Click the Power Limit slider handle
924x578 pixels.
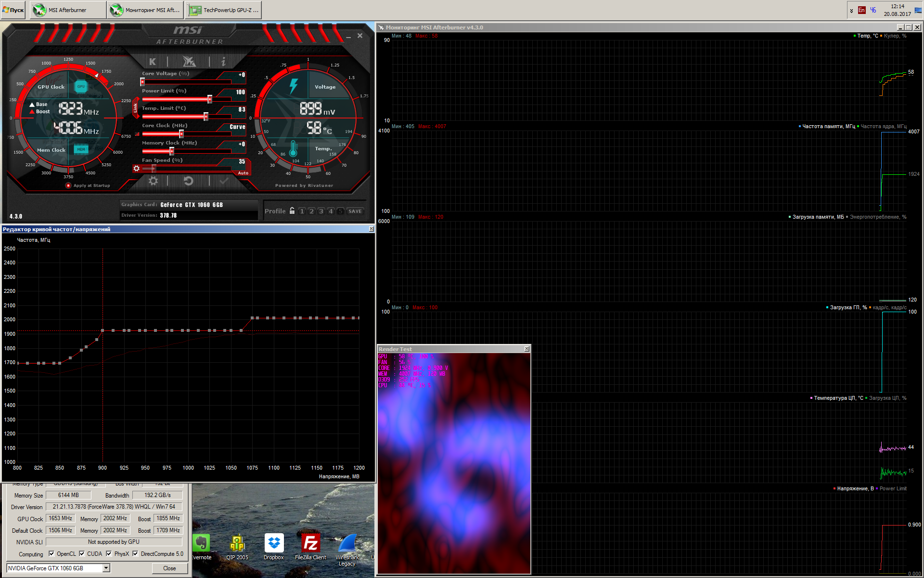210,99
